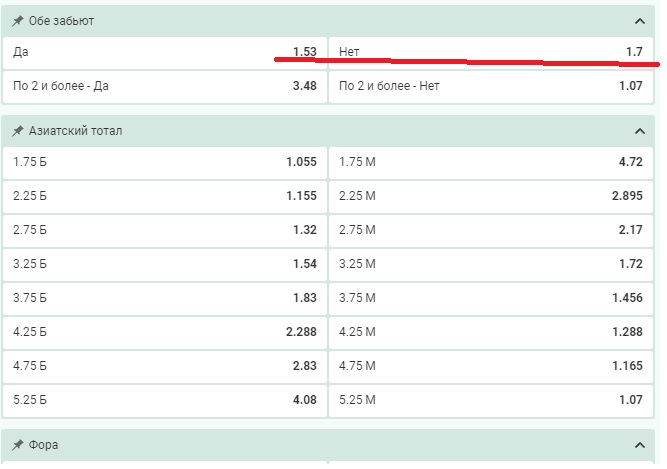Bet on total 1.75 Б at 1.055
667x469 pixels.
pos(165,162)
